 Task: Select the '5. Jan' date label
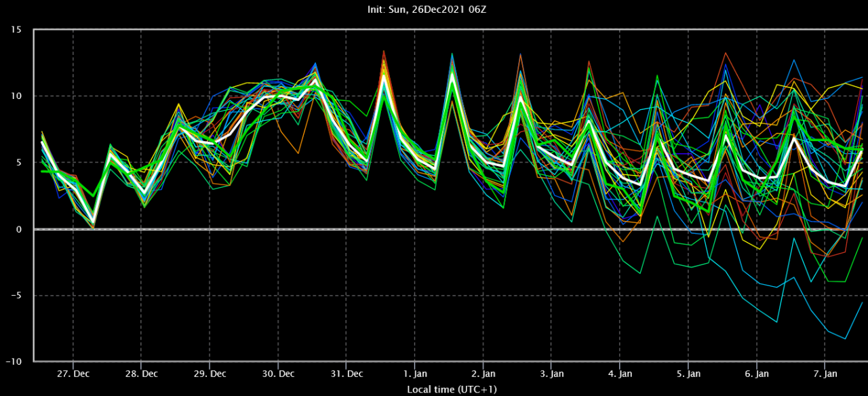(688, 374)
